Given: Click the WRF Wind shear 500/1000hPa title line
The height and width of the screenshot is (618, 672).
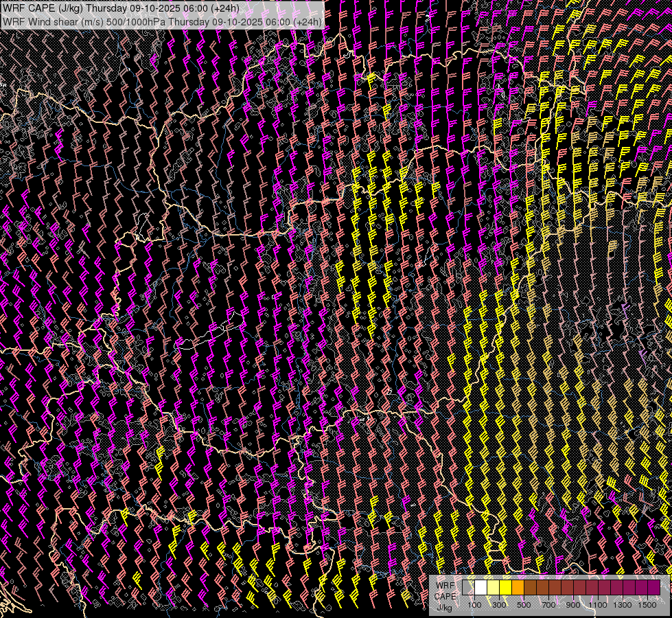Looking at the screenshot, I should [x=162, y=21].
